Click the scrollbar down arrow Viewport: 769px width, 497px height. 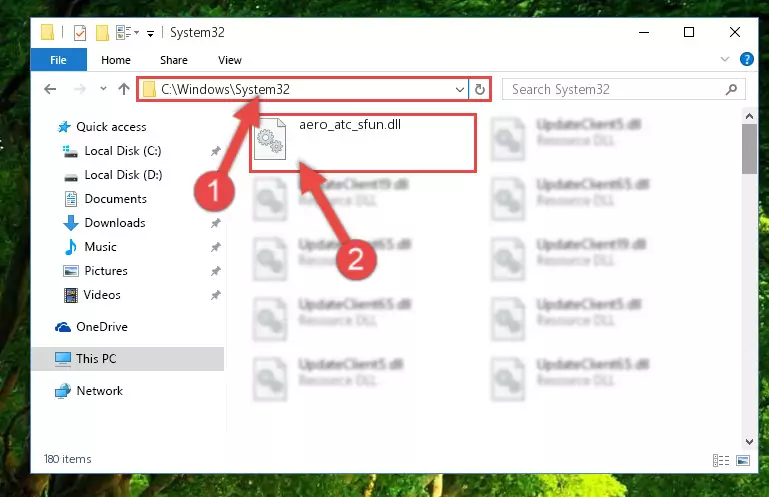pyautogui.click(x=749, y=442)
